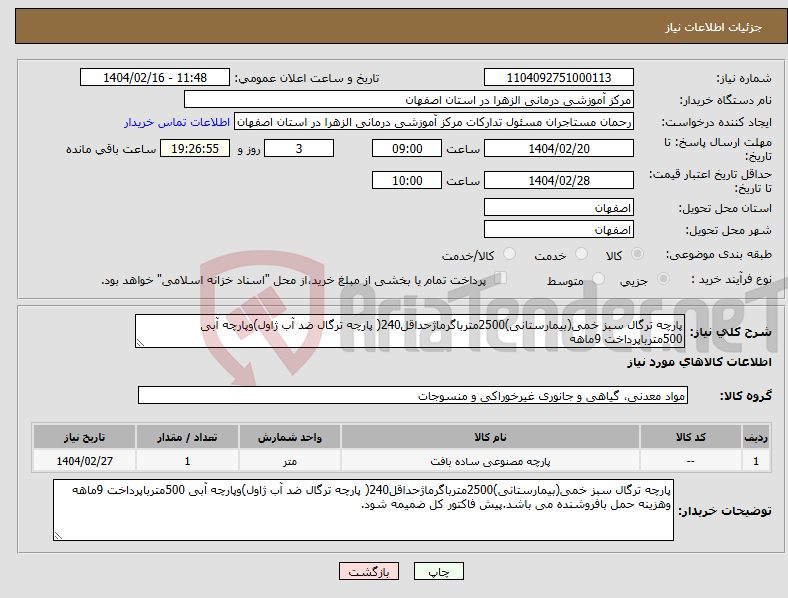Open the اطلاعات تماس خریدار link
Viewport: 788px width, 598px height.
(x=177, y=122)
